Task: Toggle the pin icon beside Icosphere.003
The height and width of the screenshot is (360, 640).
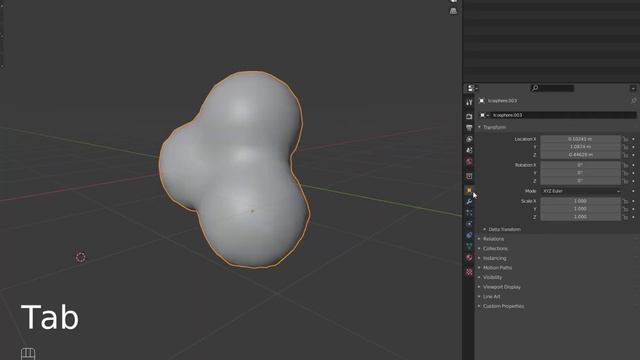Action: [x=633, y=100]
